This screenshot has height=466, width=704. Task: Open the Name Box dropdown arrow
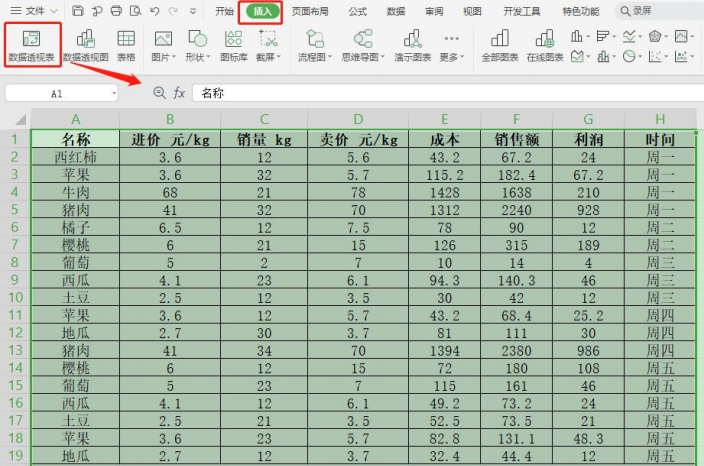[x=114, y=93]
